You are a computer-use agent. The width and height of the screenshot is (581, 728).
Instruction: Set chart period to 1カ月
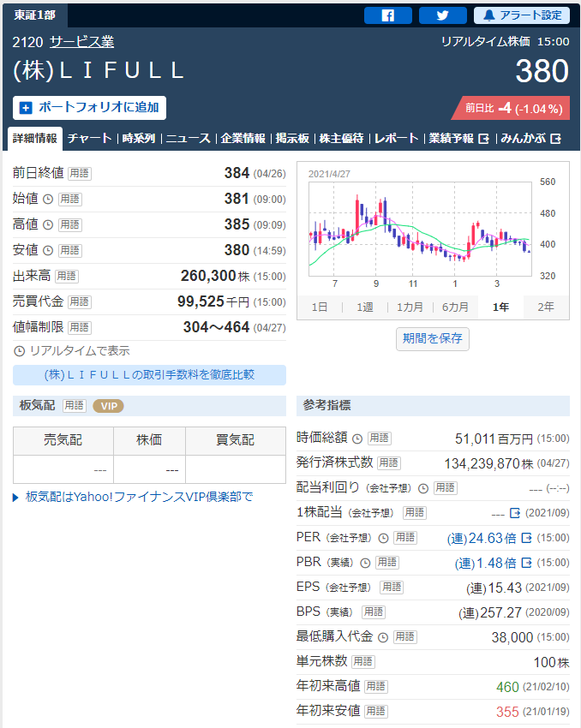pyautogui.click(x=410, y=307)
